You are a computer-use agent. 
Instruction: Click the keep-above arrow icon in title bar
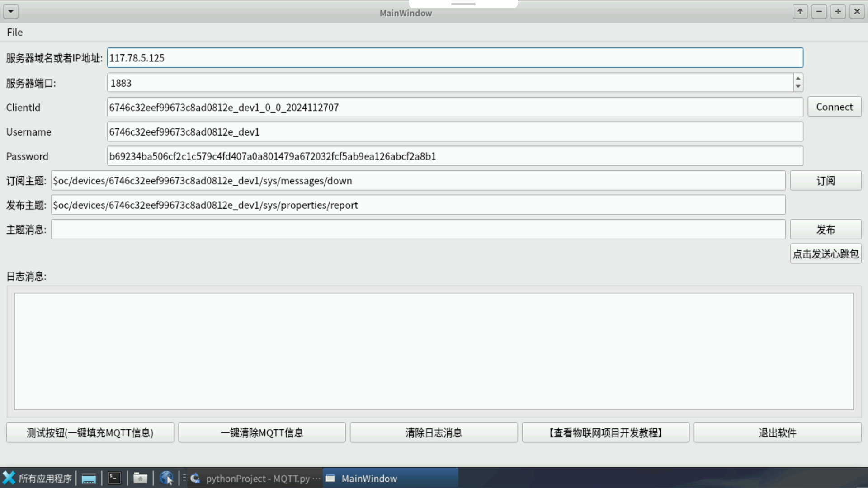(800, 12)
